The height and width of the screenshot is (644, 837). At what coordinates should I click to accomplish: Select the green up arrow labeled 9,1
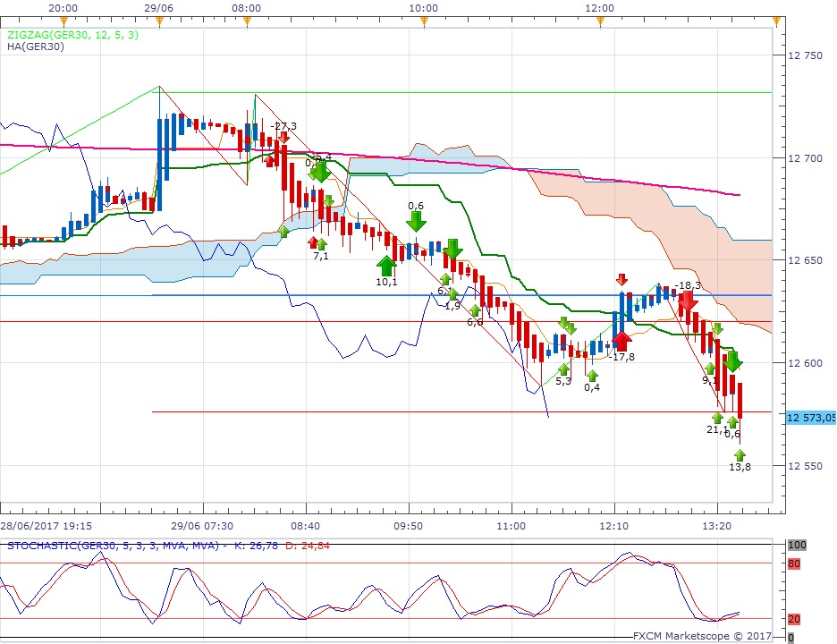click(710, 369)
